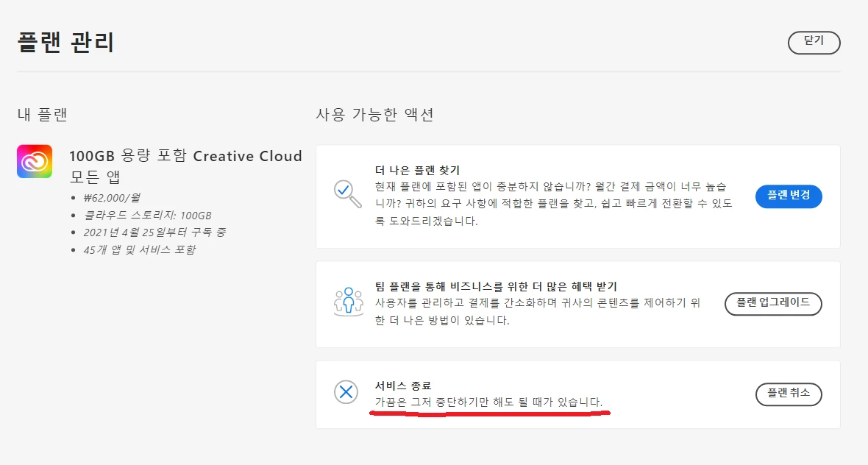Click the 현재 플랜에 포함된 앱이 description

click(x=554, y=204)
